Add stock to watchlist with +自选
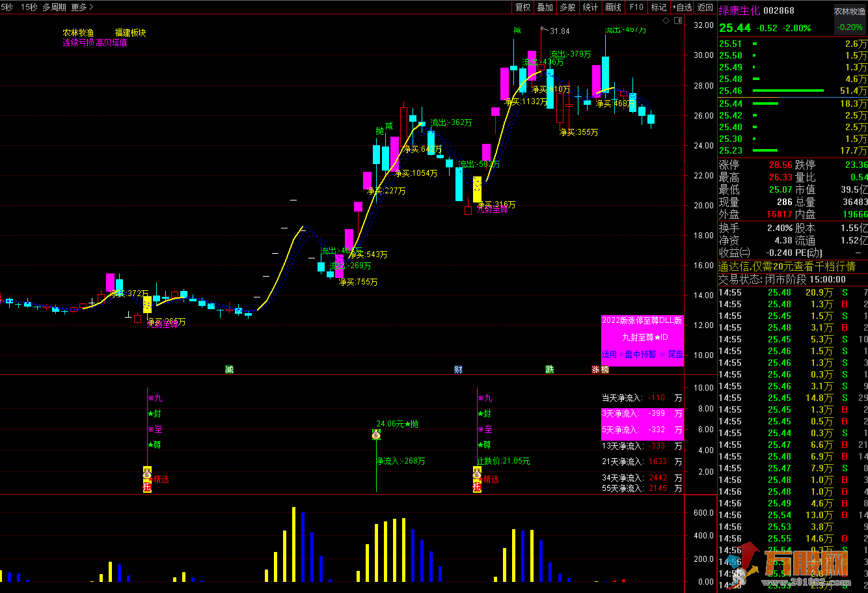Viewport: 868px width, 593px height. click(x=681, y=7)
